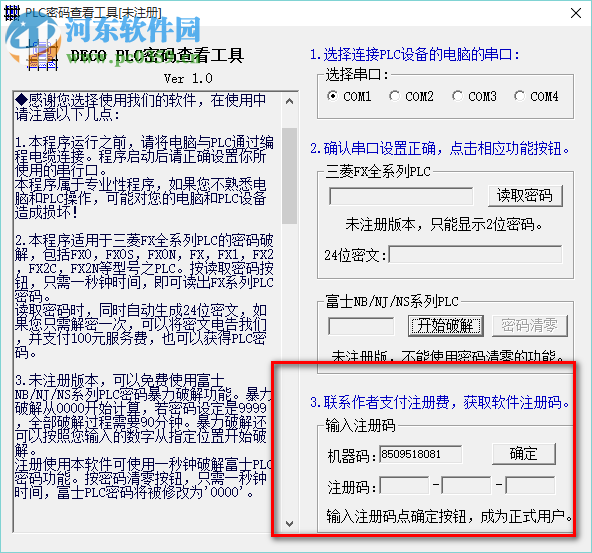The image size is (592, 553).
Task: Click the '未注册版本,只能显示2位密码' notice
Action: tap(444, 225)
